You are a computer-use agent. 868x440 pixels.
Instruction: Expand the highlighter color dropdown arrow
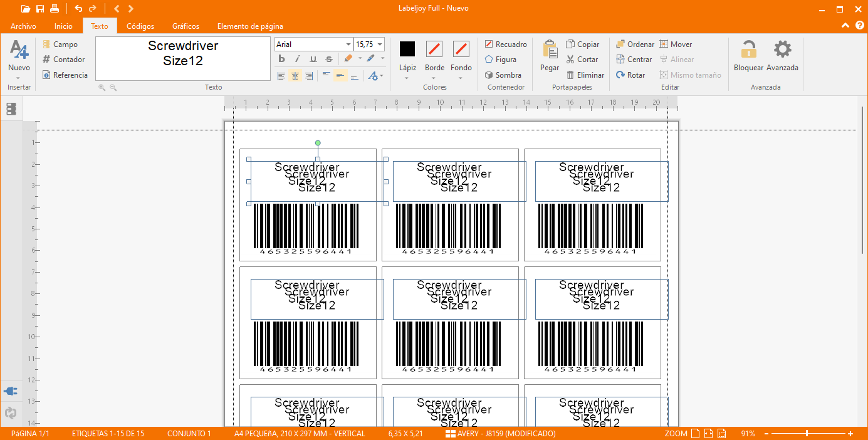(x=360, y=59)
